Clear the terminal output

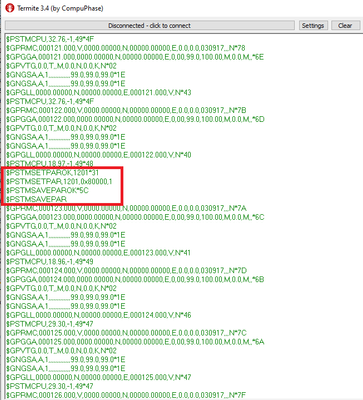[345, 26]
